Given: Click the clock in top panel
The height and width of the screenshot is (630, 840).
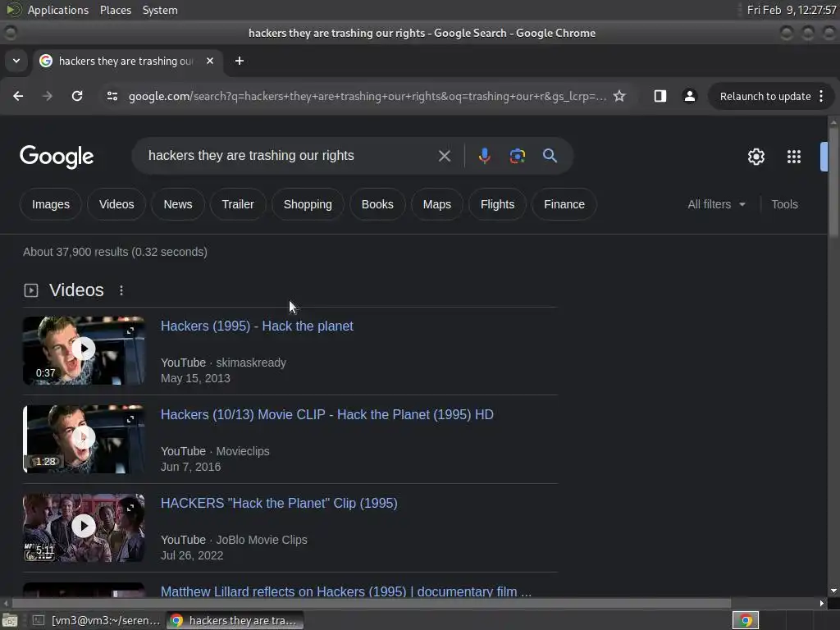Looking at the screenshot, I should point(792,10).
